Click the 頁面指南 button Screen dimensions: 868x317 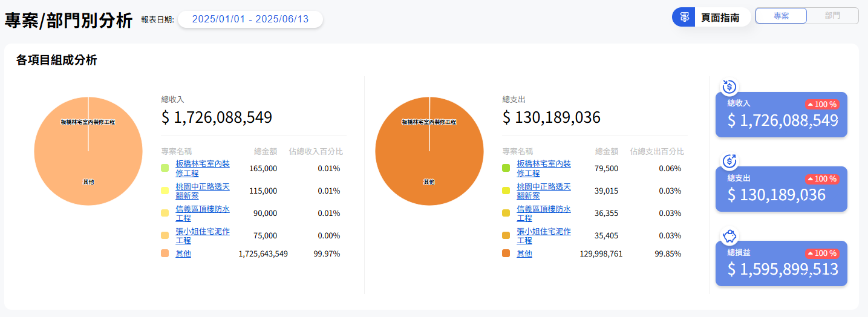tap(712, 17)
